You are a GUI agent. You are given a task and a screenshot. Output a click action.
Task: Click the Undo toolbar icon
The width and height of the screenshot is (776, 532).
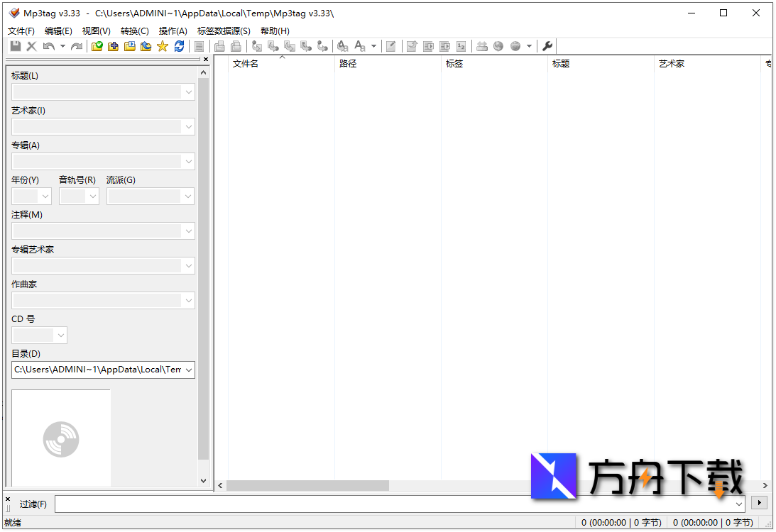(48, 46)
